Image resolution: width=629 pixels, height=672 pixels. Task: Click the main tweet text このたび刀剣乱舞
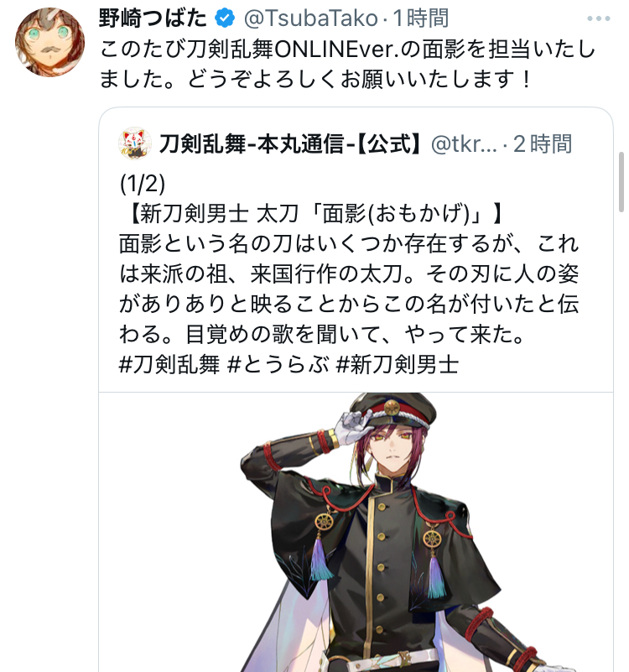point(347,65)
